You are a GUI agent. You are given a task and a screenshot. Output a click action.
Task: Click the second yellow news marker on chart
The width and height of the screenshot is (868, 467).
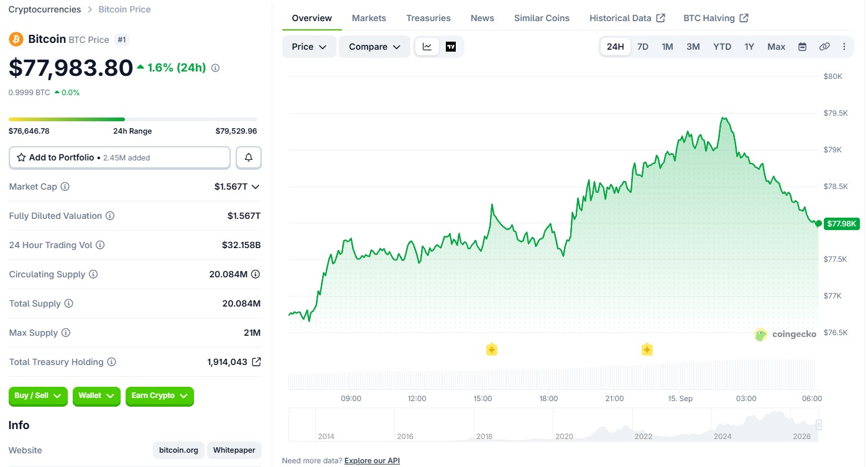[x=647, y=349]
